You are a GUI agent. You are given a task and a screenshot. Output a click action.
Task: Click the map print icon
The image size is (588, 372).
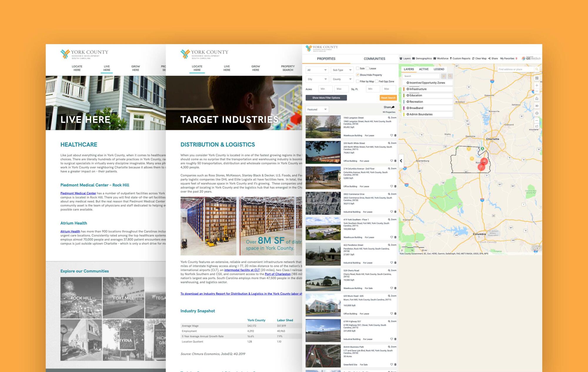(537, 113)
